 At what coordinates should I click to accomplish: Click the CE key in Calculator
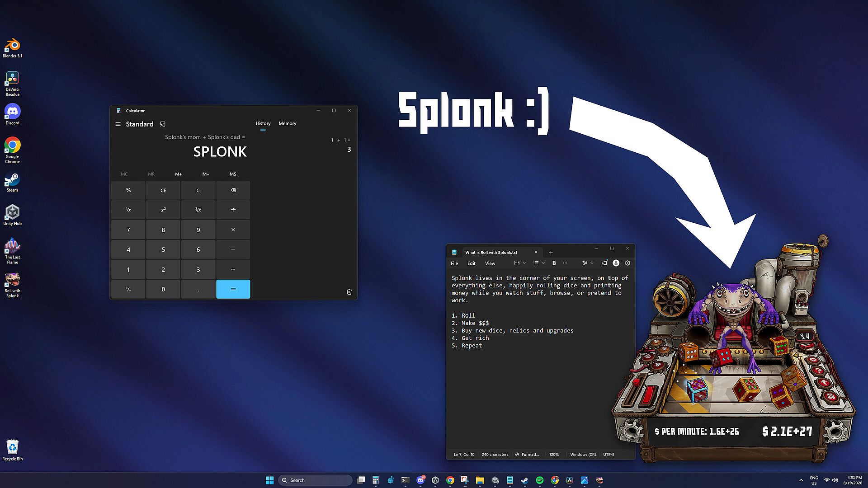tap(163, 190)
